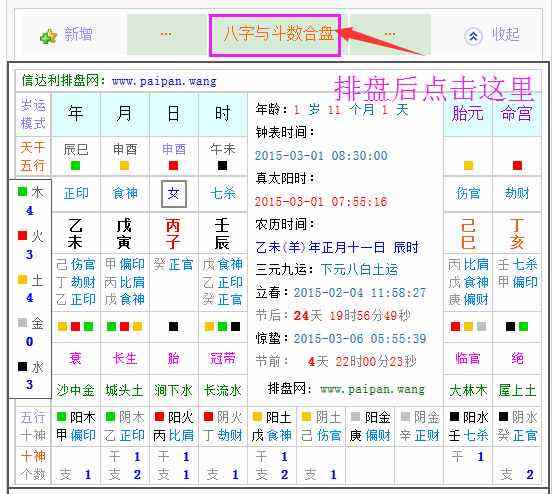Click the 衰 life-stage cell
This screenshot has height=494, width=553.
[75, 359]
